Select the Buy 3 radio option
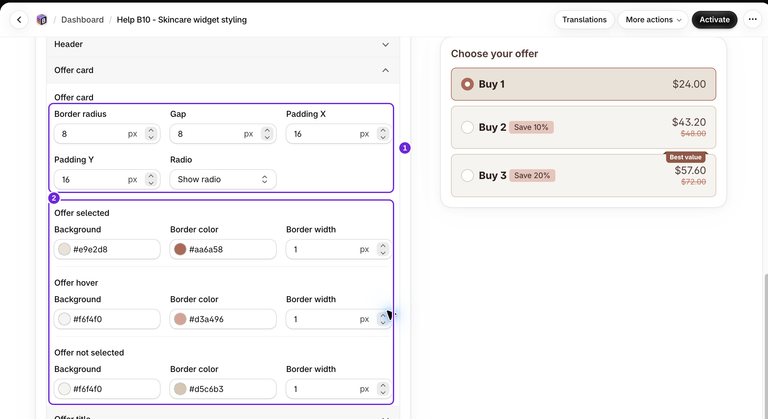Viewport: 768px width, 419px height. (467, 175)
